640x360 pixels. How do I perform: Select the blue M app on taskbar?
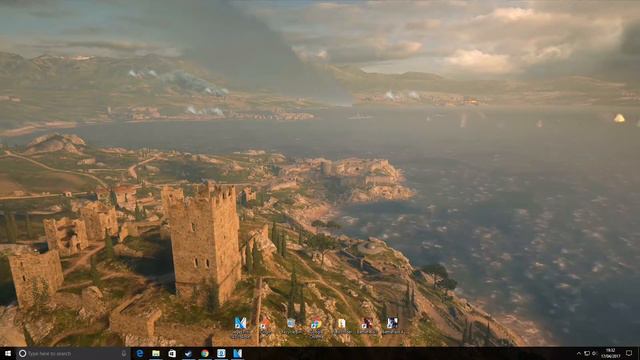pos(238,353)
